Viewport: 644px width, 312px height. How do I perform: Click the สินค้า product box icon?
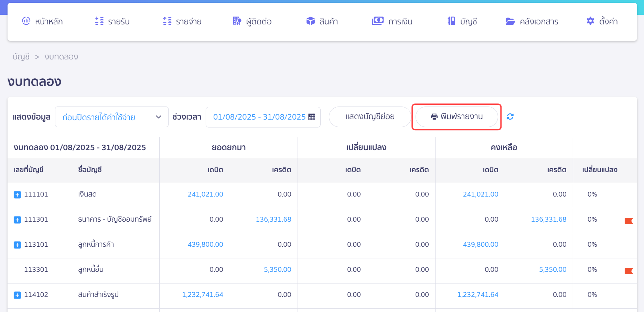pos(311,21)
